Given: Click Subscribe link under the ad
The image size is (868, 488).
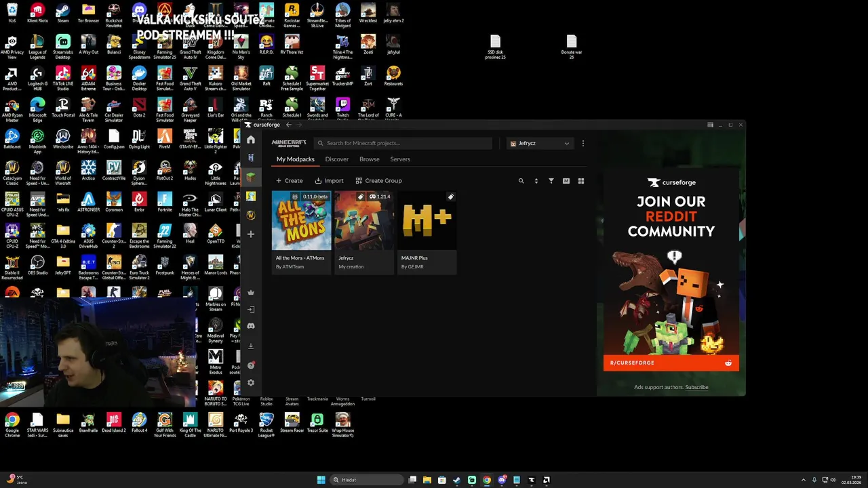Looking at the screenshot, I should (x=696, y=387).
